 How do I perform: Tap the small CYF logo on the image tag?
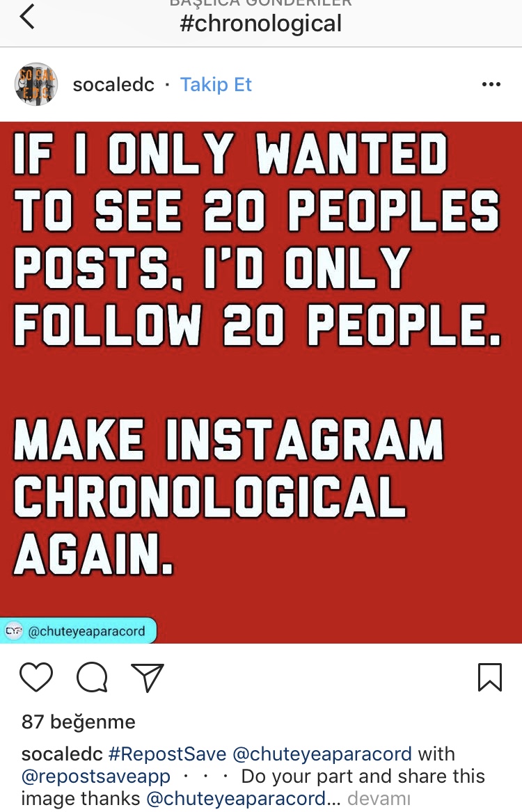(13, 631)
